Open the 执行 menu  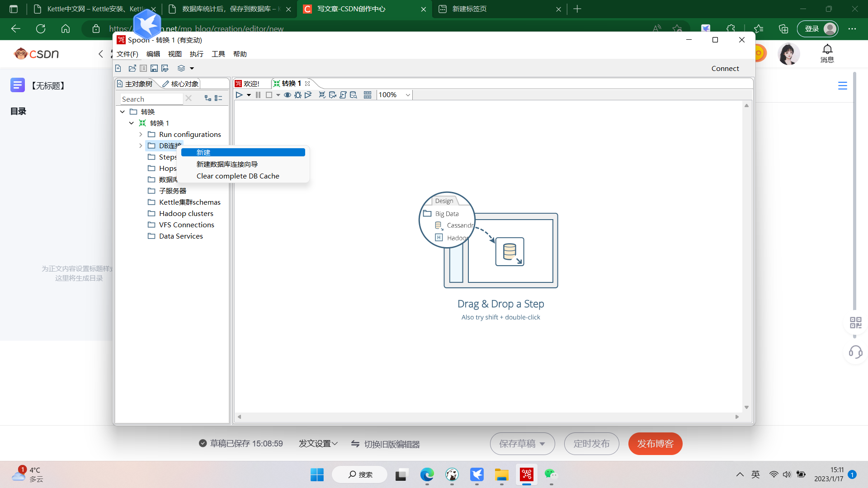[x=197, y=54]
